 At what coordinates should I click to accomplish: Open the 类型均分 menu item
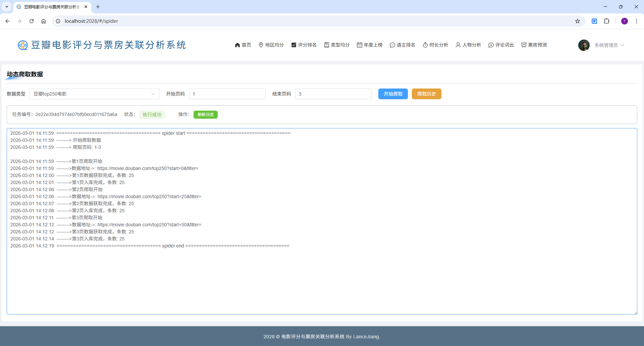(337, 45)
